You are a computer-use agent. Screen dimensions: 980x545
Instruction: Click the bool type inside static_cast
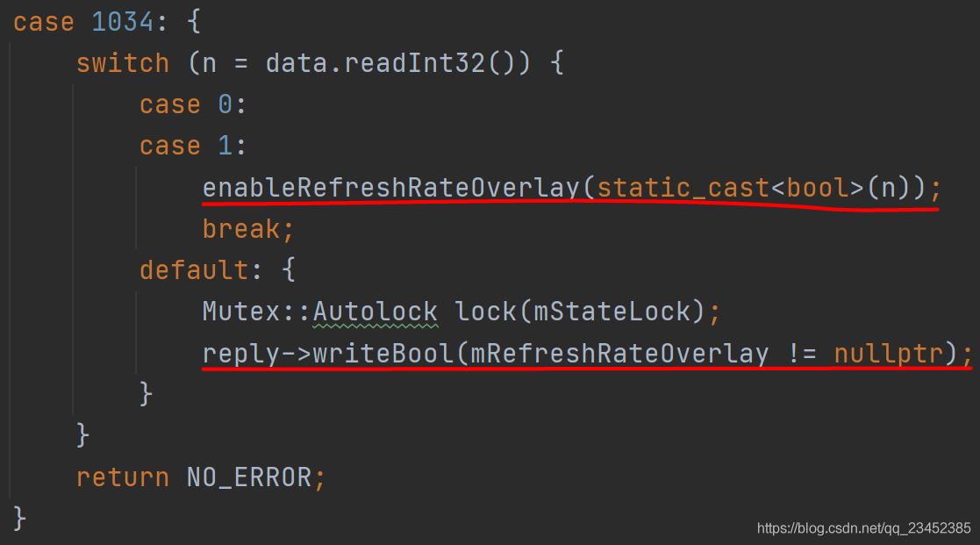point(818,187)
